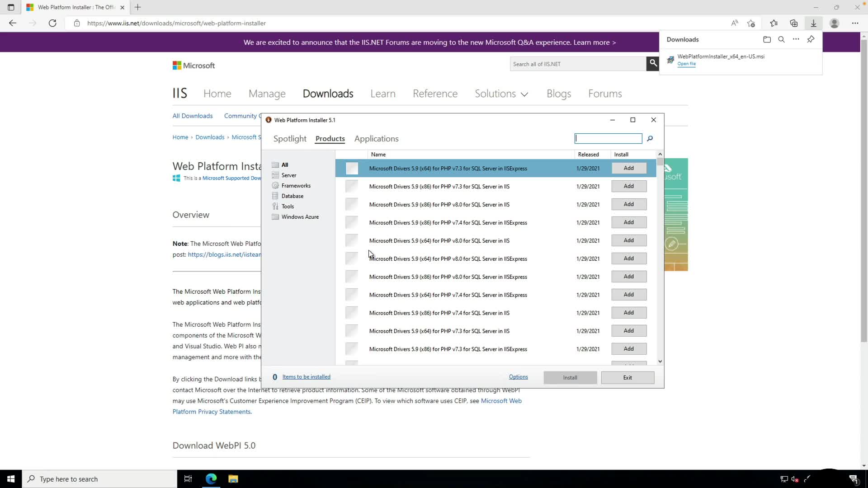
Task: Open the Database category
Action: tap(292, 196)
